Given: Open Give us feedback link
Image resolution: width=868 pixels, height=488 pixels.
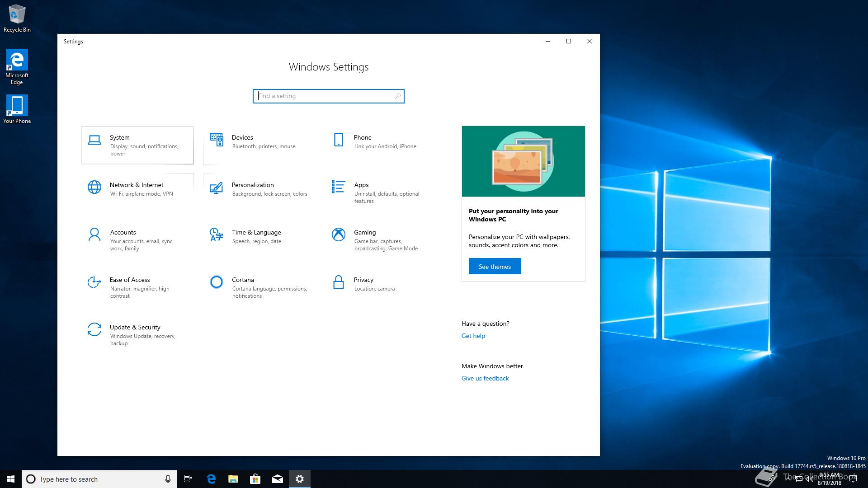Looking at the screenshot, I should [x=485, y=378].
